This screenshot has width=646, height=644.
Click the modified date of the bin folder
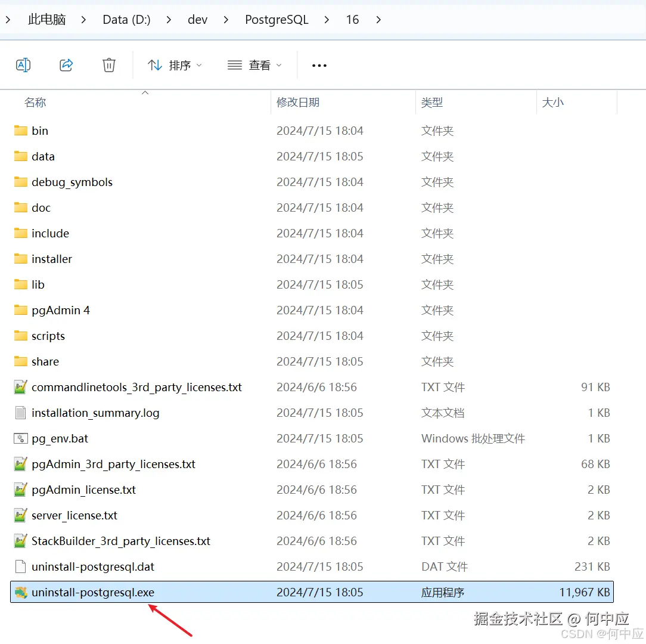tap(319, 131)
